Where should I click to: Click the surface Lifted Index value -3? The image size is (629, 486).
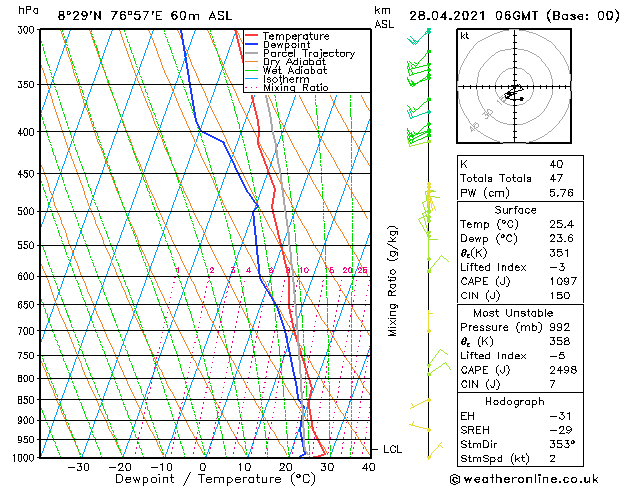click(558, 267)
